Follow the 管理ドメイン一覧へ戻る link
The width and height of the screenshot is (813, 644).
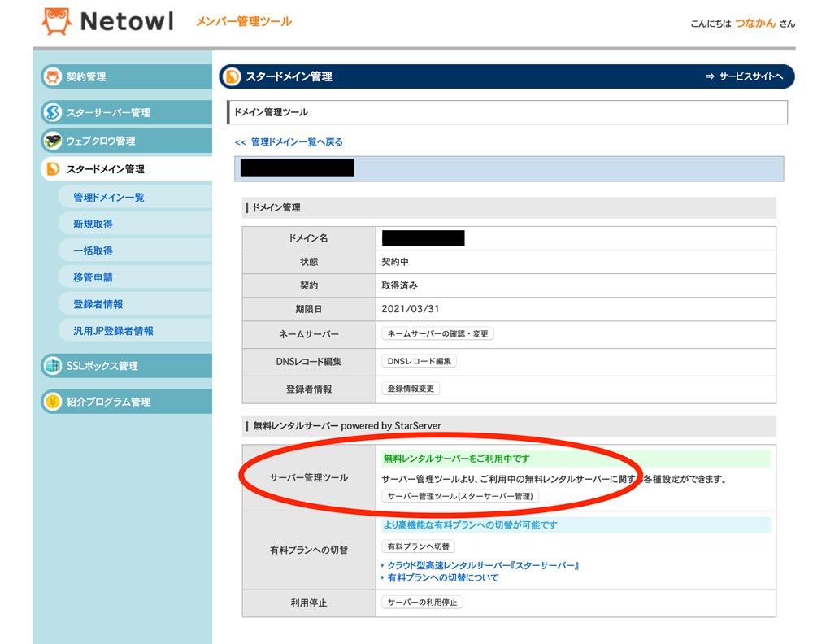pyautogui.click(x=289, y=141)
